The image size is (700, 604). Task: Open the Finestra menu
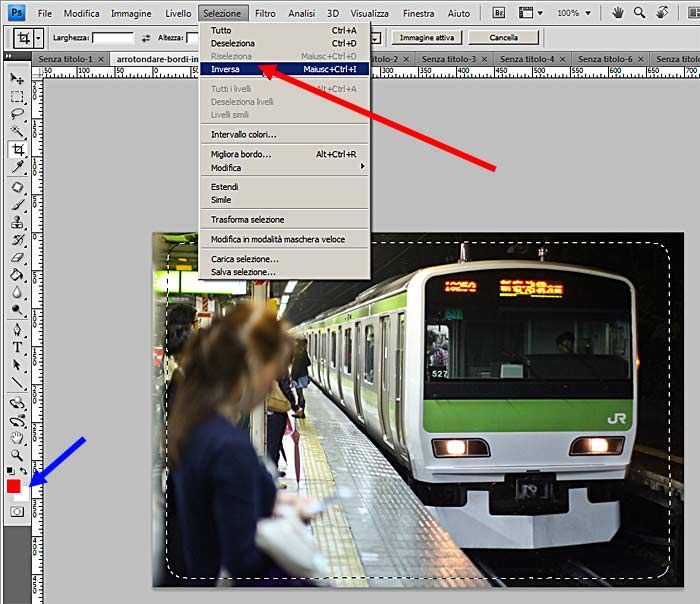point(418,13)
